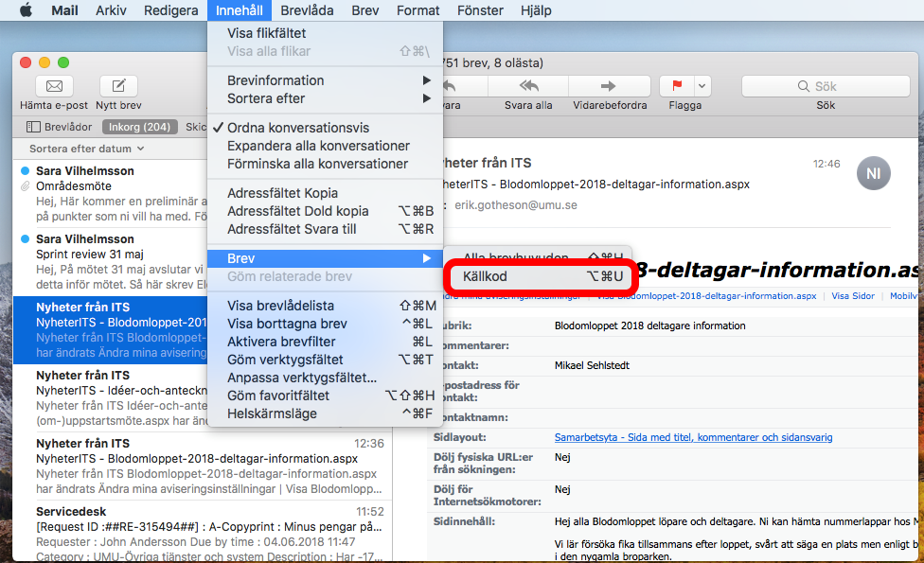Click the Hämta e-post envelope icon
Image resolution: width=924 pixels, height=563 pixels.
coord(54,86)
